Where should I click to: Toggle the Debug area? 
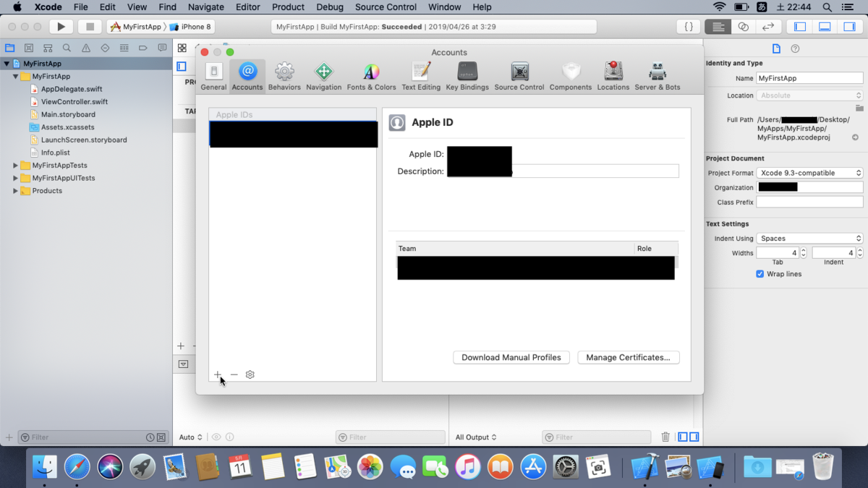click(x=825, y=27)
